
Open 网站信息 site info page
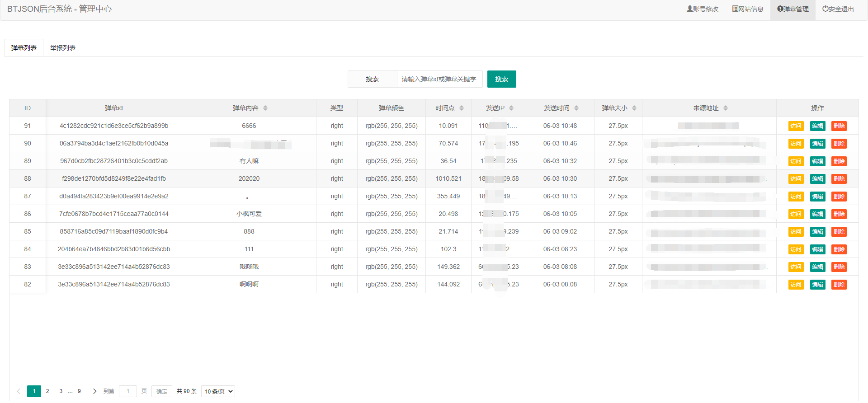(748, 9)
